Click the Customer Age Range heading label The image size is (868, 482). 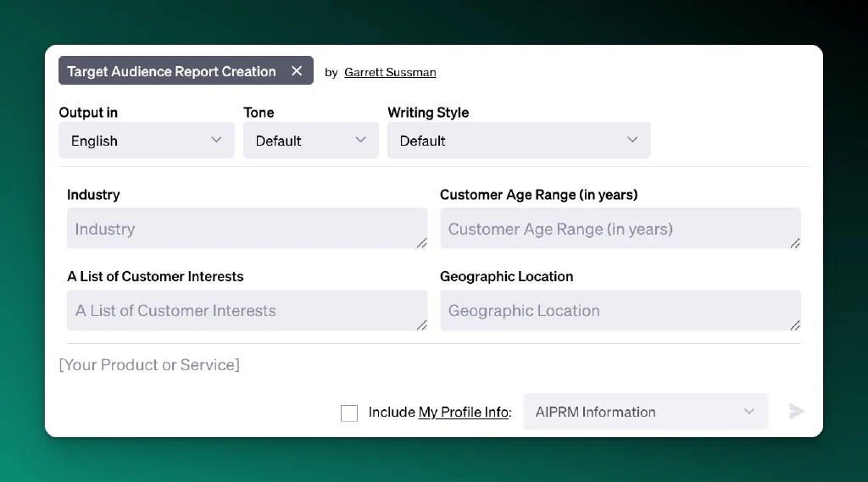point(538,195)
